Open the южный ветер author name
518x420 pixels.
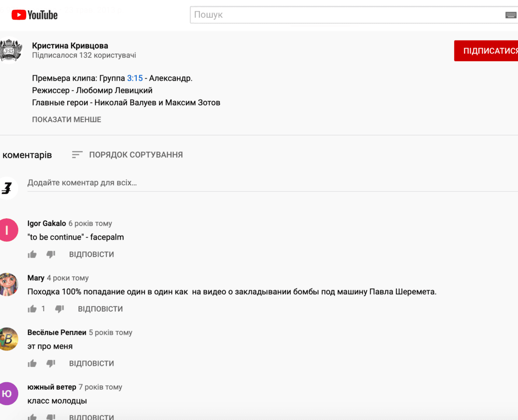(52, 387)
